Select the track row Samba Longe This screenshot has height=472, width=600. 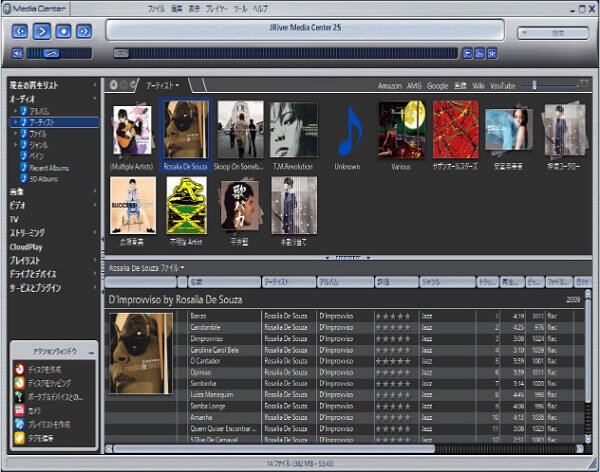344,406
